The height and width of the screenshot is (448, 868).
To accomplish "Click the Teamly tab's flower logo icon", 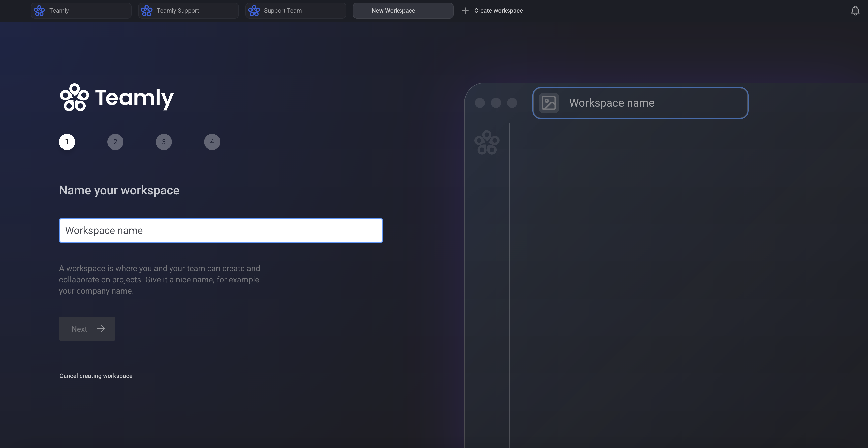I will pos(39,11).
